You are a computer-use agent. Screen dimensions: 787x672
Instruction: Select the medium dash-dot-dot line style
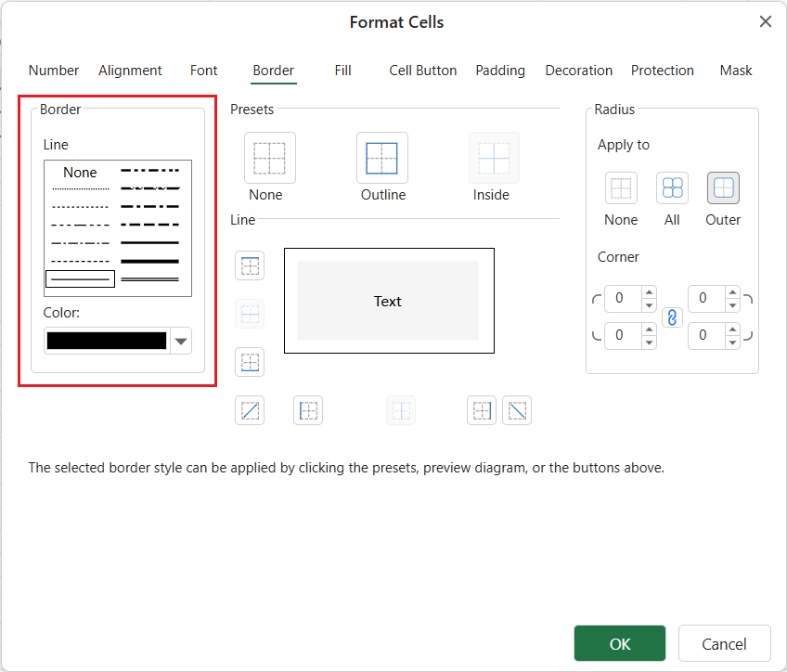150,171
